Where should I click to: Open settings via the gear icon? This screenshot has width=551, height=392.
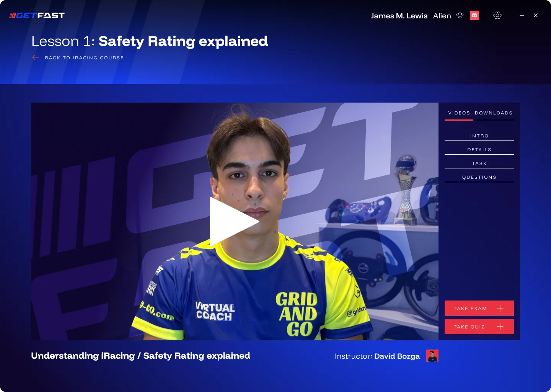coord(497,15)
